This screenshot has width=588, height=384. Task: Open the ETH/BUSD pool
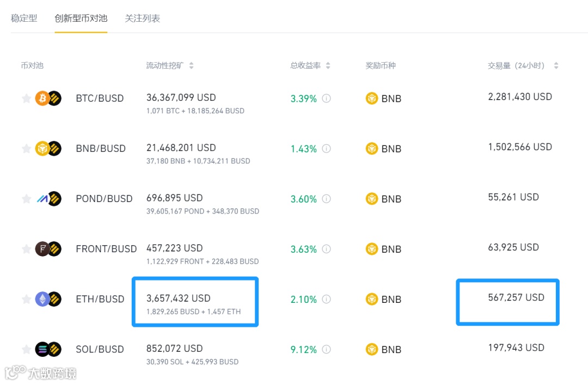point(100,299)
